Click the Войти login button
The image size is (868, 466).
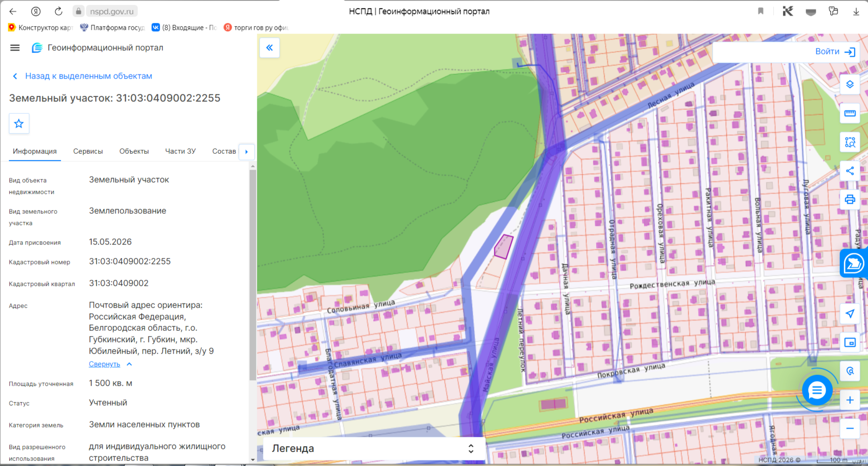tap(835, 52)
